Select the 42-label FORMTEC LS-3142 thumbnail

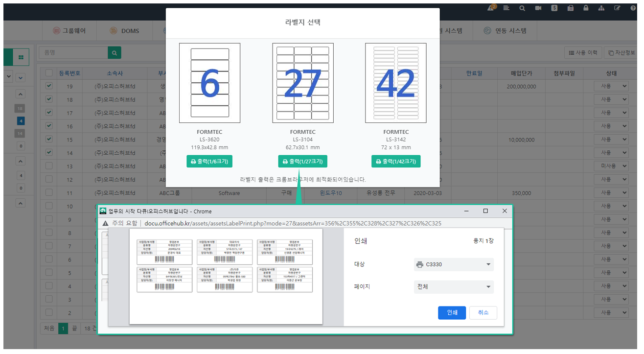coord(395,83)
